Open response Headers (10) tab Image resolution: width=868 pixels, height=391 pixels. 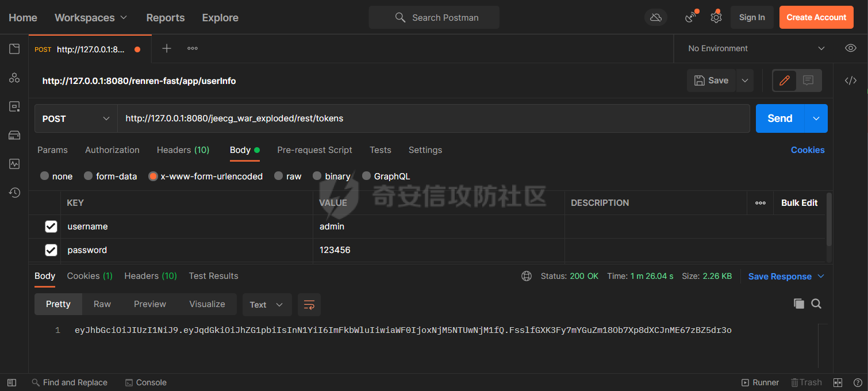151,276
